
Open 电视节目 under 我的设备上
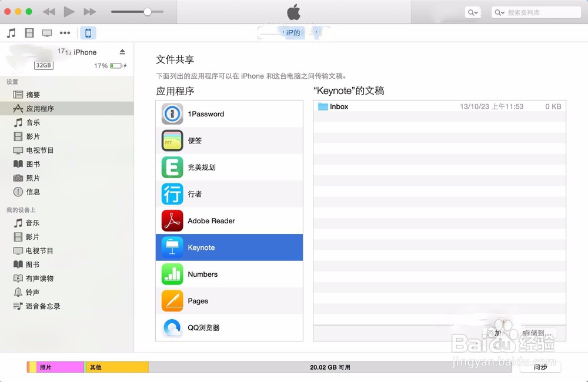(67, 250)
